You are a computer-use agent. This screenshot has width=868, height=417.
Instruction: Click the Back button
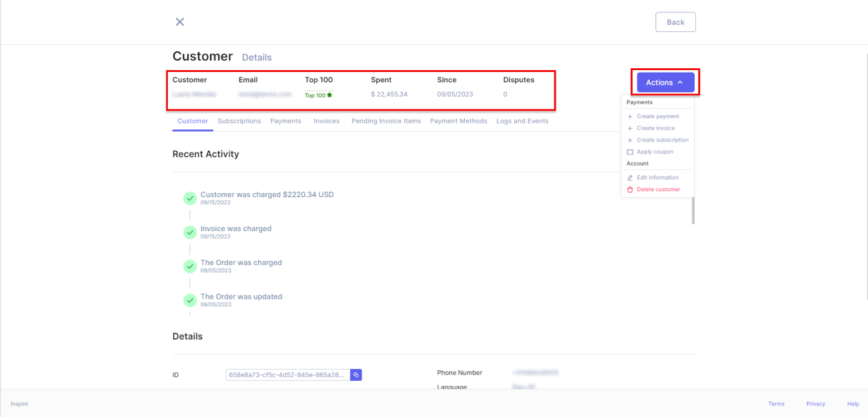coord(676,22)
